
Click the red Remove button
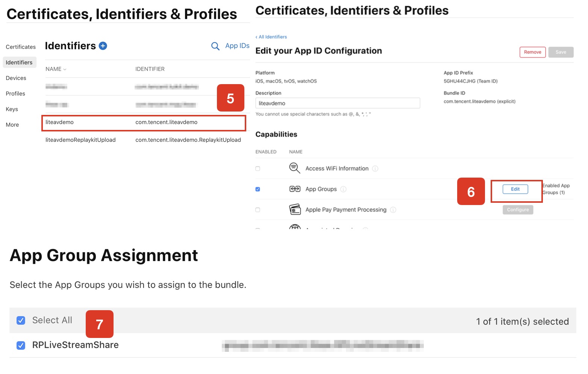(532, 52)
